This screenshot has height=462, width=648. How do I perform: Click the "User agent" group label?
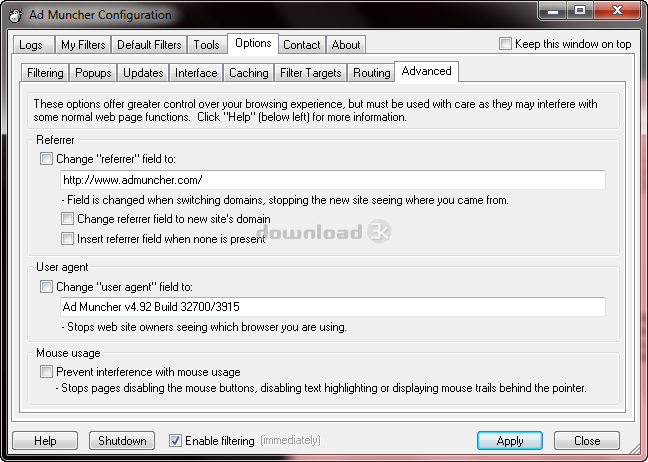[x=62, y=267]
